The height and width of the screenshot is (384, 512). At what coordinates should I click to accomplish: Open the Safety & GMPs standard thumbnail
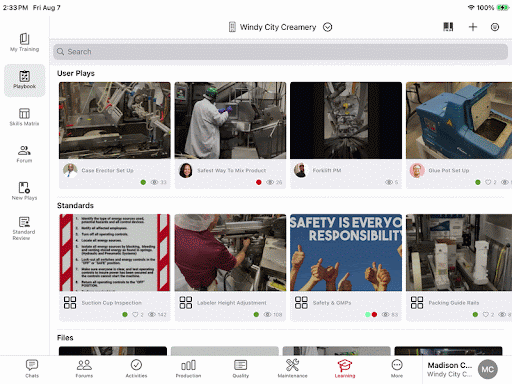tap(346, 253)
